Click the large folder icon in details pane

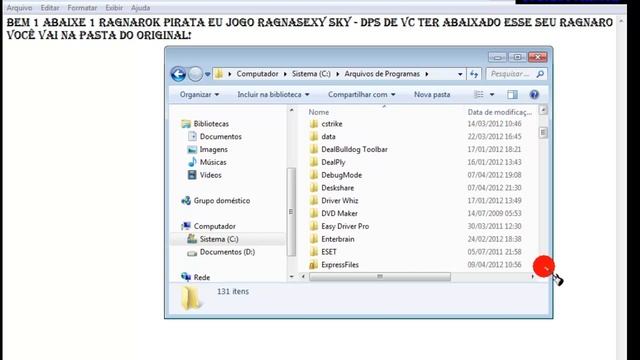191,299
